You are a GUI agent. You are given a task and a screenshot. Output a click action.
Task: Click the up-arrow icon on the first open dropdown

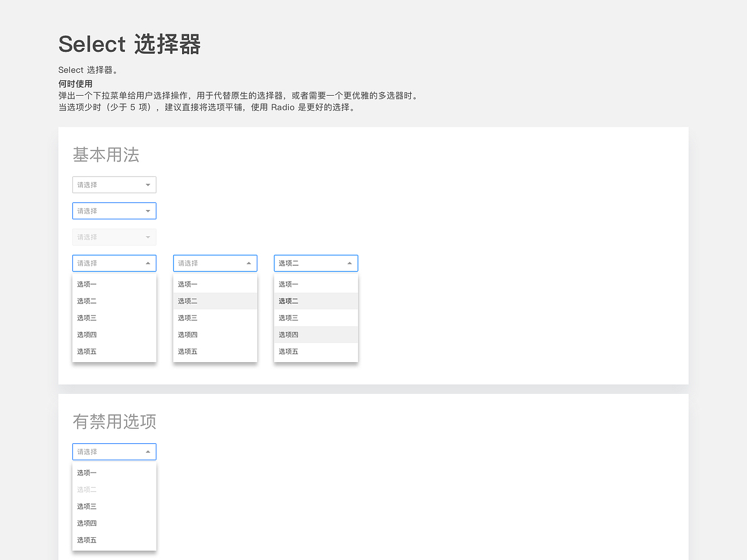pyautogui.click(x=148, y=263)
